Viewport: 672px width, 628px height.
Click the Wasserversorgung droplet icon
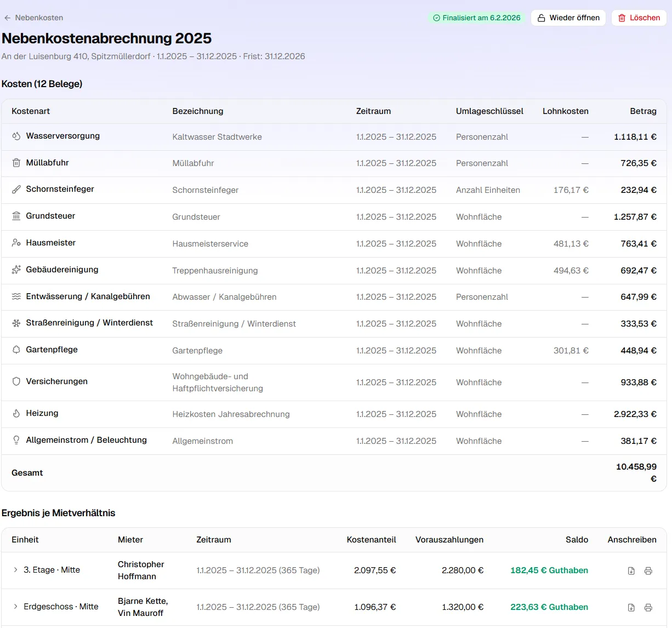[x=16, y=136]
